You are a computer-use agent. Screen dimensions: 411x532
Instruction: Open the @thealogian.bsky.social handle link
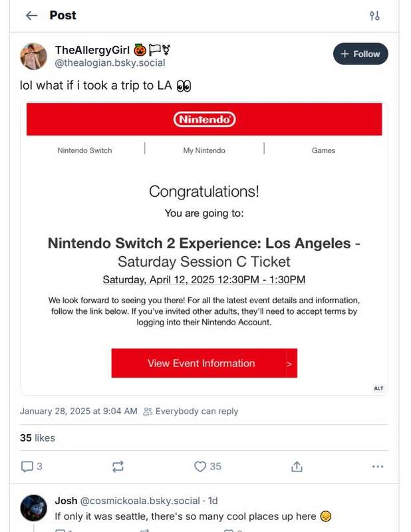110,63
